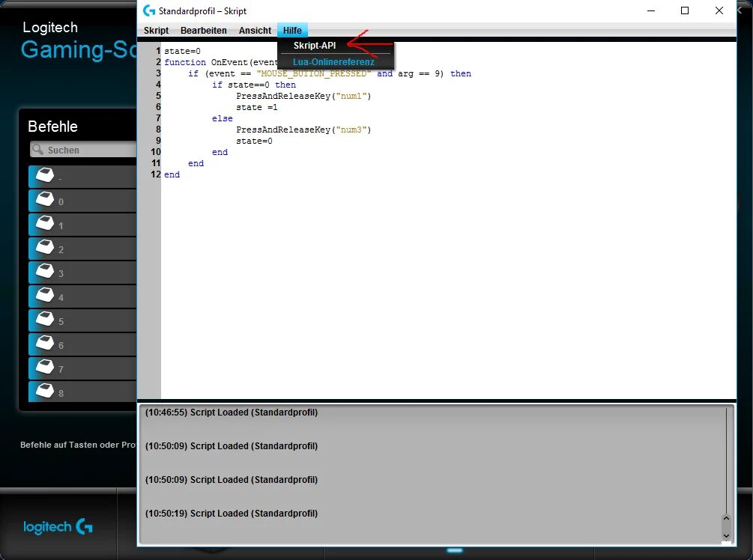Image resolution: width=753 pixels, height=560 pixels.
Task: Select the '4' key command icon
Action: tap(45, 295)
